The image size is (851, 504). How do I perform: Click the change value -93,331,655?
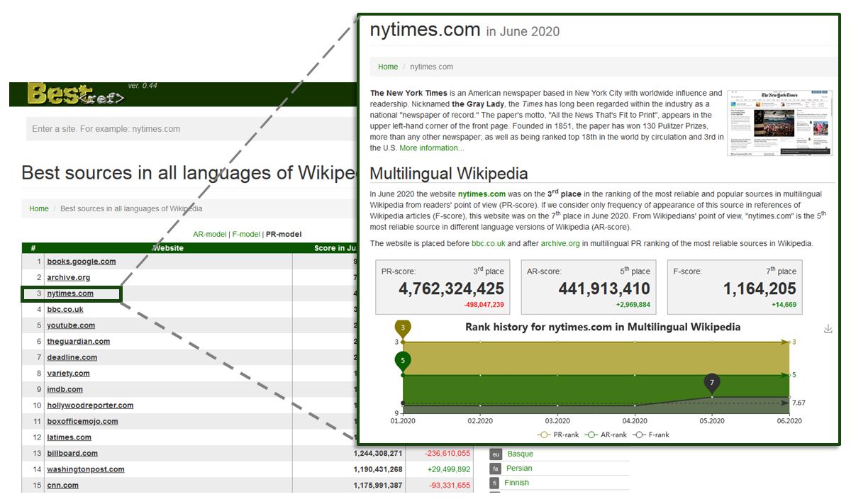point(450,486)
